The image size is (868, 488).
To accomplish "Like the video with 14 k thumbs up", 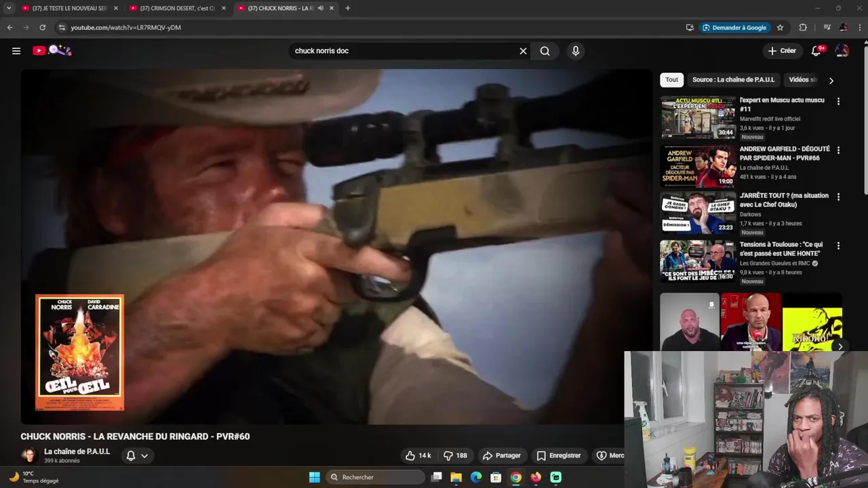I will pyautogui.click(x=417, y=455).
